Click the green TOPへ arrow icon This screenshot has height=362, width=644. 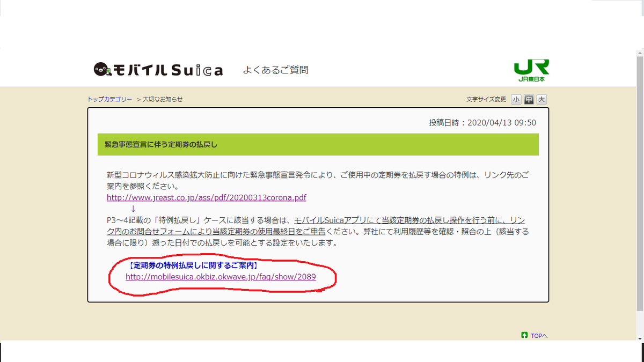pyautogui.click(x=524, y=335)
